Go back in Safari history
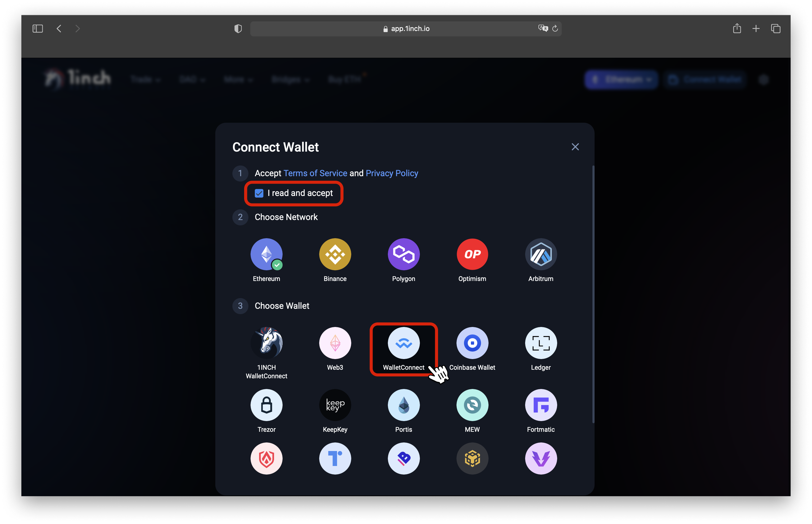Viewport: 812px width, 524px height. coord(59,29)
